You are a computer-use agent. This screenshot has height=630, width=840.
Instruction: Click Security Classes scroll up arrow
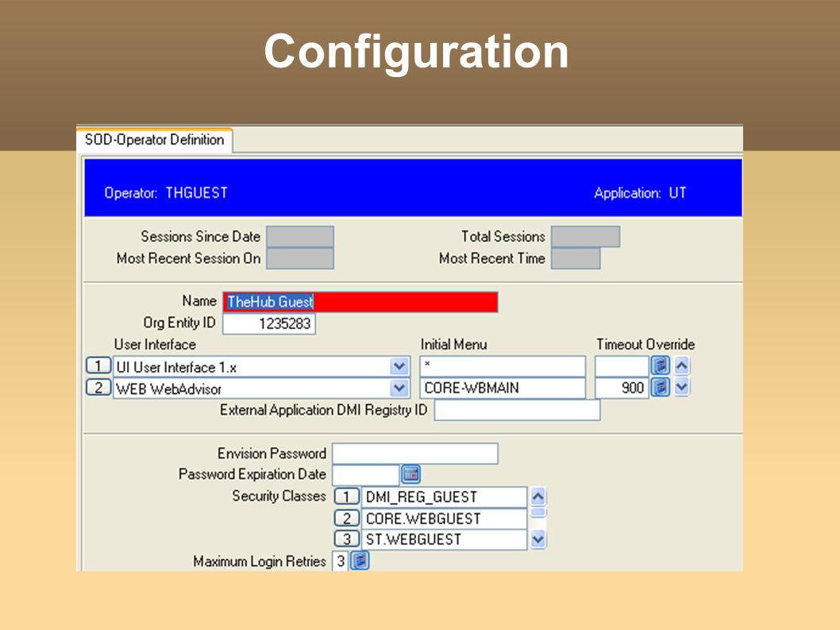[538, 497]
